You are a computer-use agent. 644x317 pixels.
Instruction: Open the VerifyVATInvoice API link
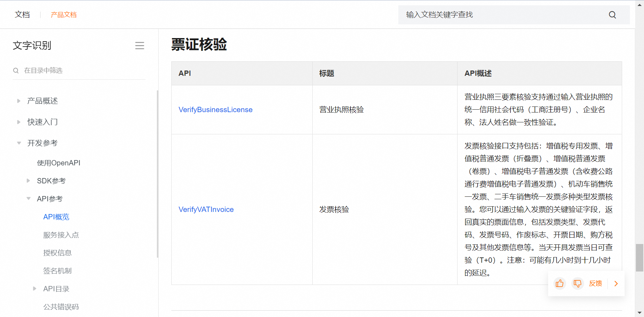click(x=206, y=209)
